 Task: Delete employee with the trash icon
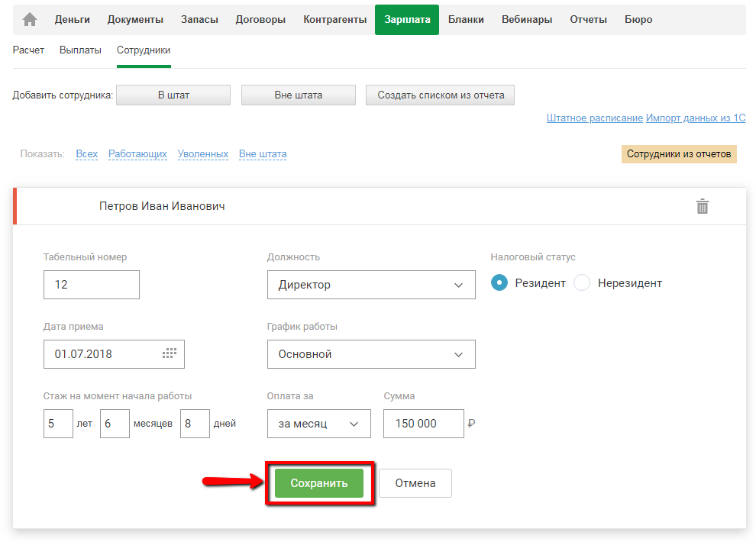pos(703,206)
